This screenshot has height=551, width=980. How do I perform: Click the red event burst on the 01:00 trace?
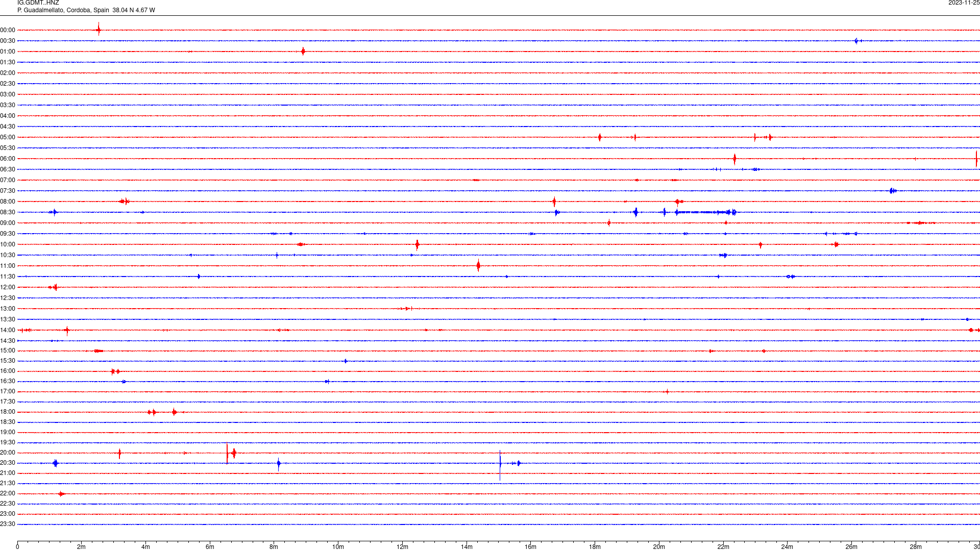click(303, 51)
